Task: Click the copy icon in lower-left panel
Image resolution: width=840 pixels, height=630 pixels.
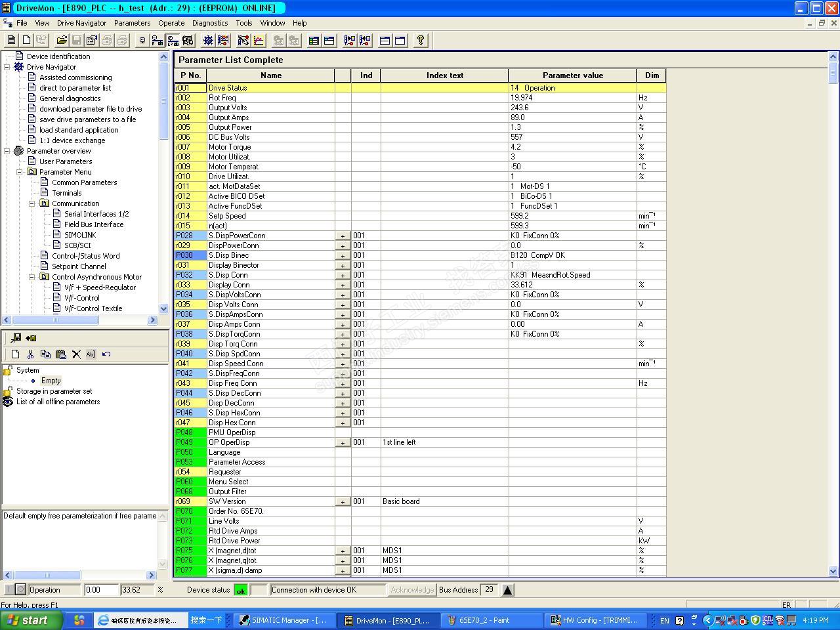Action: tap(45, 354)
